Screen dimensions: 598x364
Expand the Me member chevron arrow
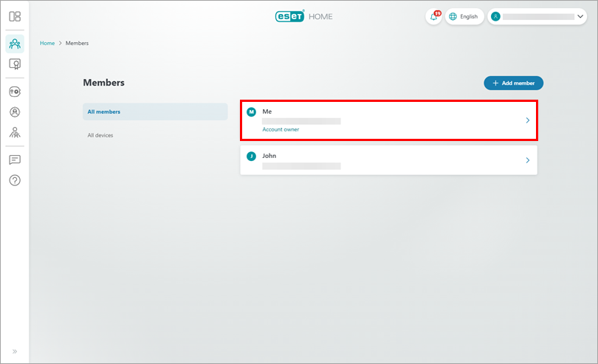[x=527, y=120]
